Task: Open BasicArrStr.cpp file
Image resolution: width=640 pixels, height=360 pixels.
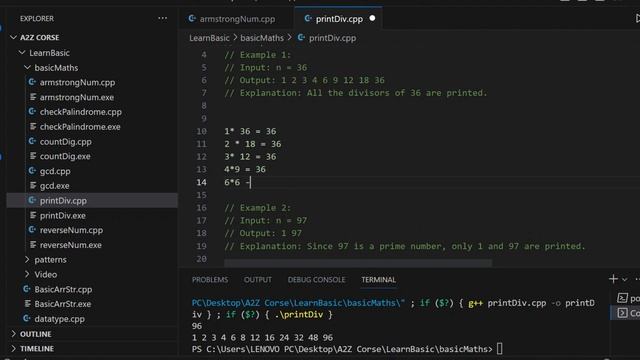Action: tap(63, 289)
